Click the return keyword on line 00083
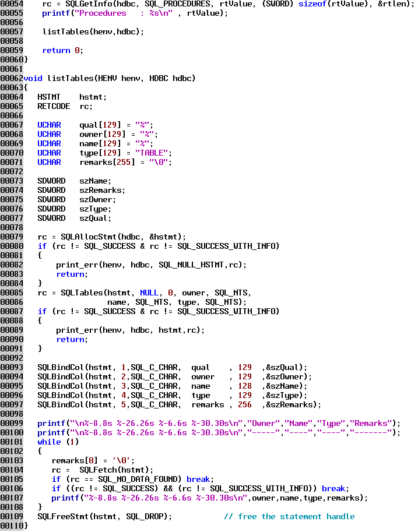This screenshot has width=418, height=532. tap(70, 274)
